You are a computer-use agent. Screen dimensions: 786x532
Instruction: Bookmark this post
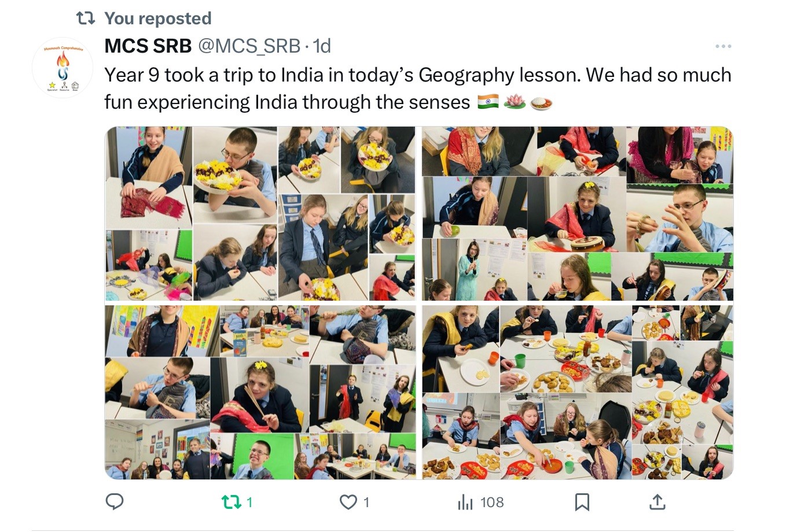pos(582,502)
